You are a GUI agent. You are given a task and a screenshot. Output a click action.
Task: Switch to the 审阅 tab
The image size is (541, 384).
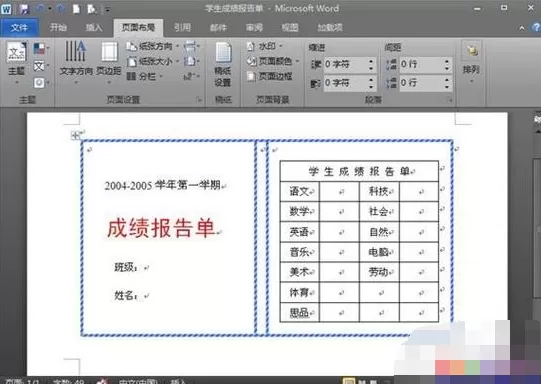click(x=254, y=27)
